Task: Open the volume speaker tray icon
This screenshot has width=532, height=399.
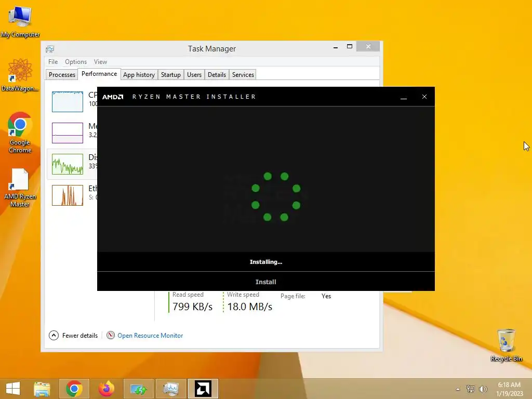Action: point(483,389)
